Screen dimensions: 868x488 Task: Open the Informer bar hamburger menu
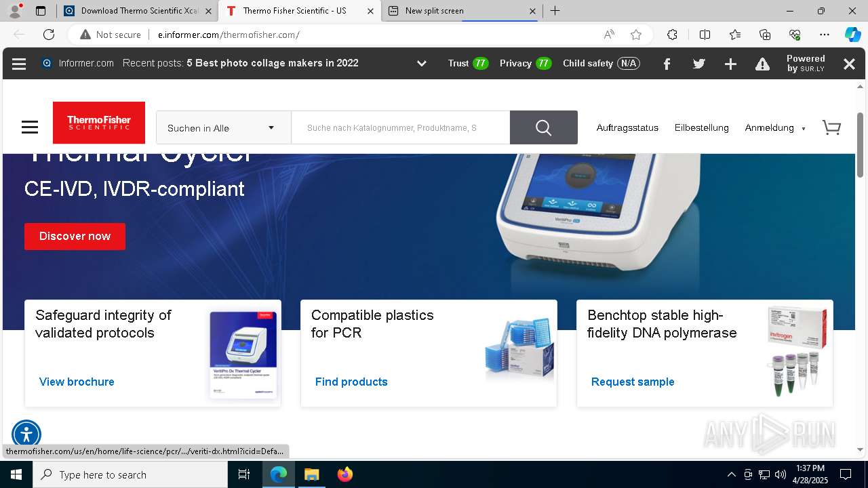coord(19,64)
